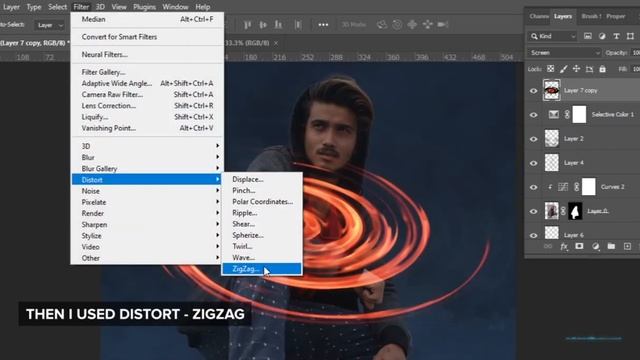
Task: Open the Kind layer filter dropdown
Action: pos(552,36)
